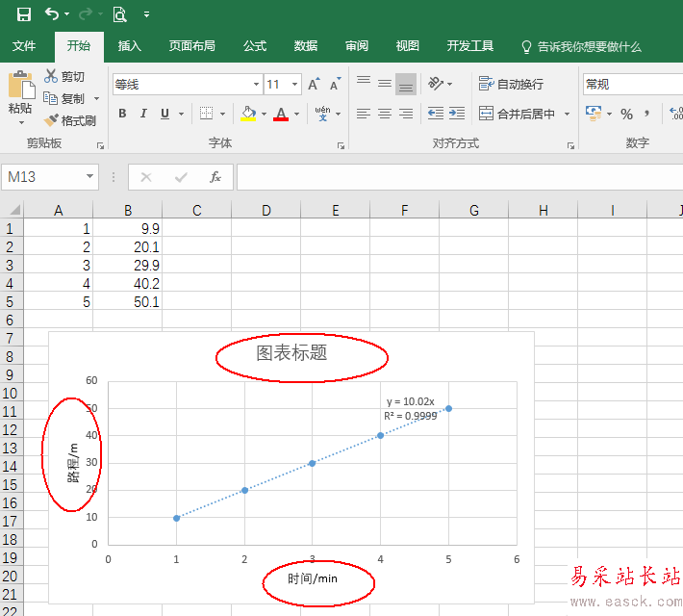Click the 自动换行 wrap text button
Viewport: 683px width, 616px height.
(x=511, y=84)
